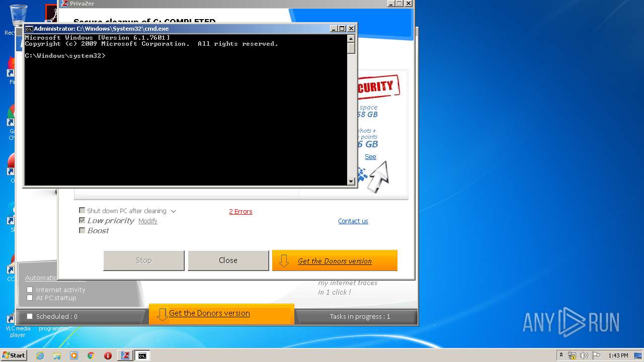Image resolution: width=644 pixels, height=362 pixels.
Task: Open Internet Explorer from the taskbar
Action: click(x=40, y=355)
